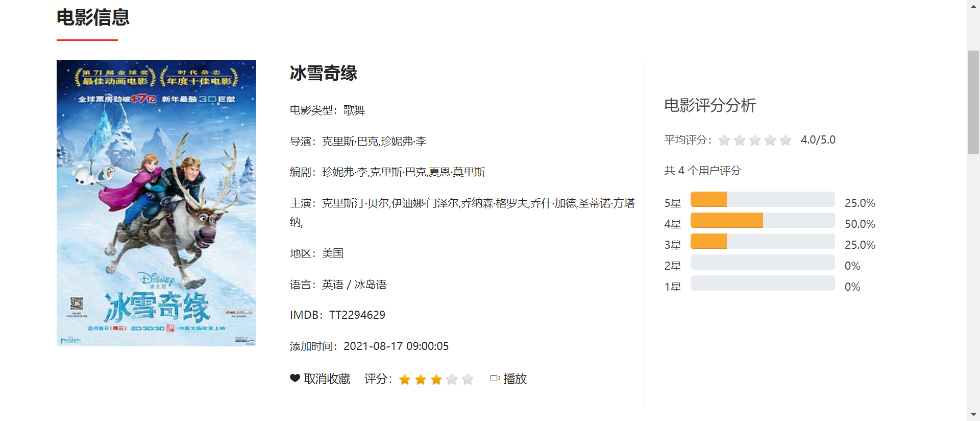Click the heart icon to unfavorite the movie
Screen dimensions: 980x421
tap(295, 379)
